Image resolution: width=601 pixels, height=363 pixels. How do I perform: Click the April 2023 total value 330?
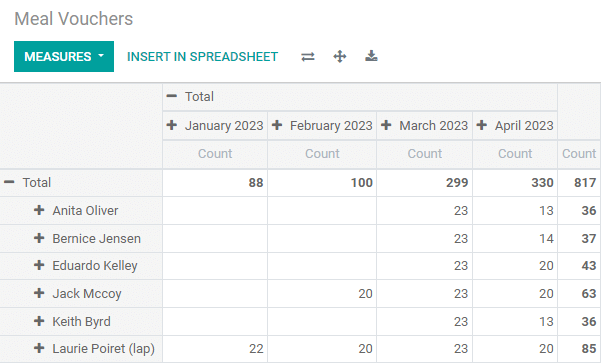(515, 183)
